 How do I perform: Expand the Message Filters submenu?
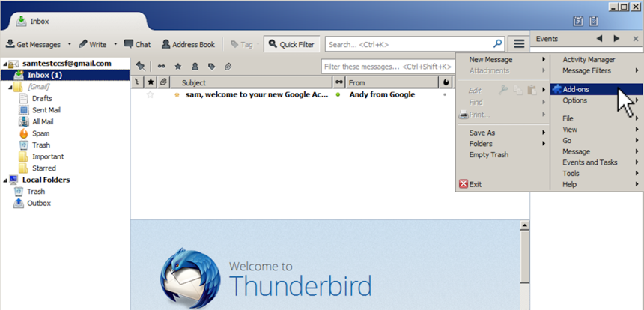click(x=596, y=70)
